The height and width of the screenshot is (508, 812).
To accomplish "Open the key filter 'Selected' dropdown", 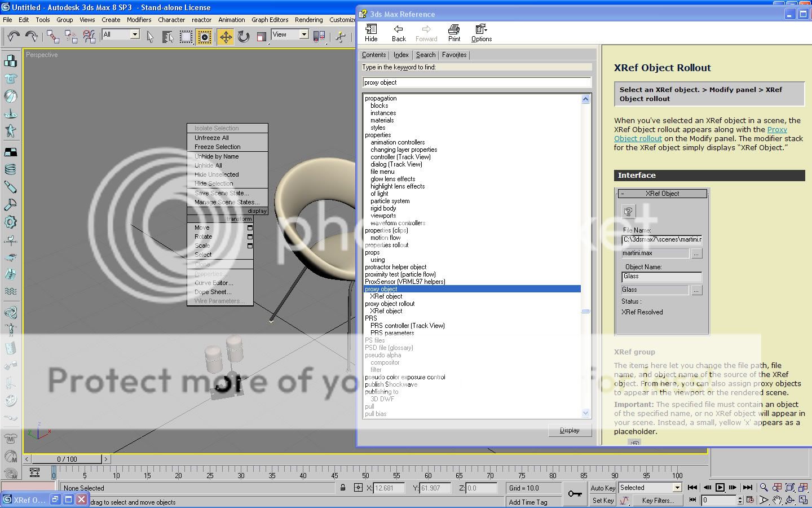I will pyautogui.click(x=677, y=488).
